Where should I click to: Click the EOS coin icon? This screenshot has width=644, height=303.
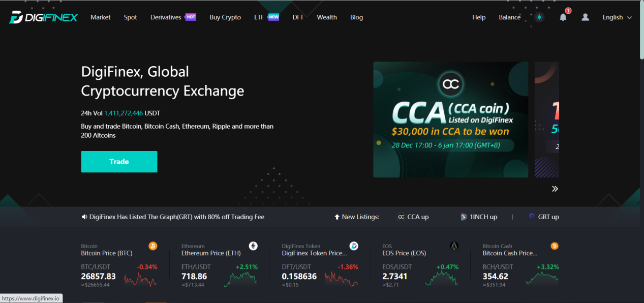point(454,246)
